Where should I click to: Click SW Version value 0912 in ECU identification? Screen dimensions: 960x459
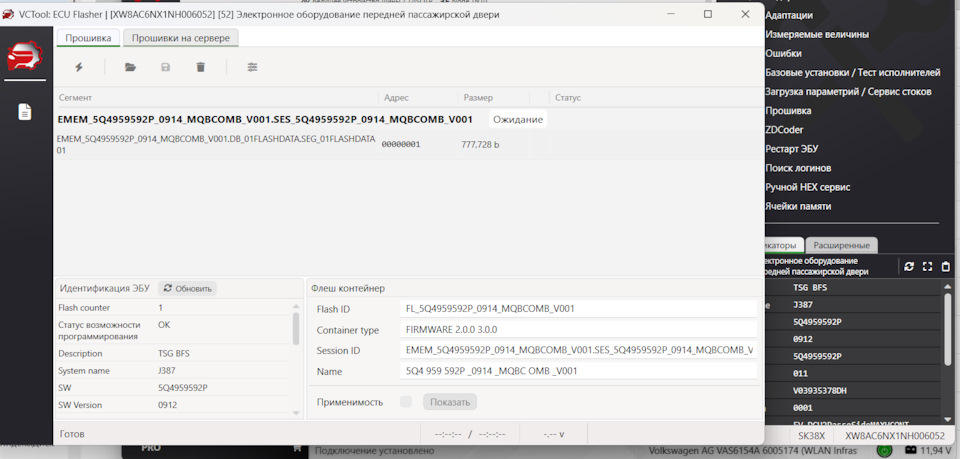click(168, 405)
